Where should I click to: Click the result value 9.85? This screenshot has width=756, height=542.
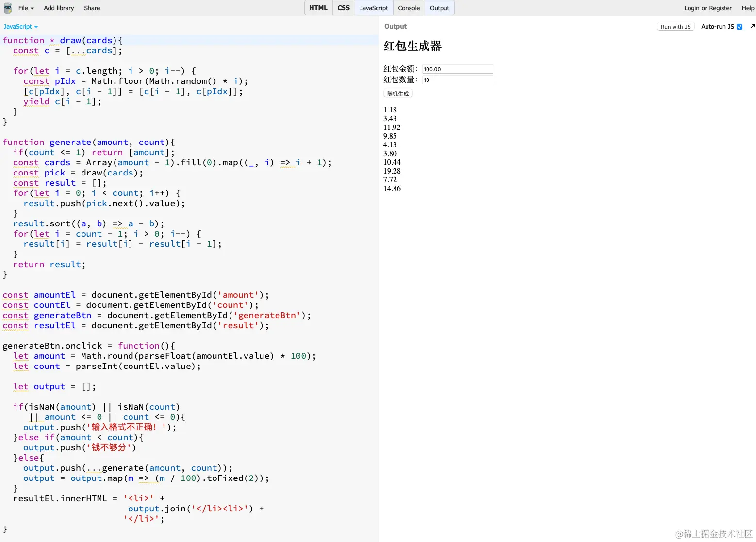point(390,136)
